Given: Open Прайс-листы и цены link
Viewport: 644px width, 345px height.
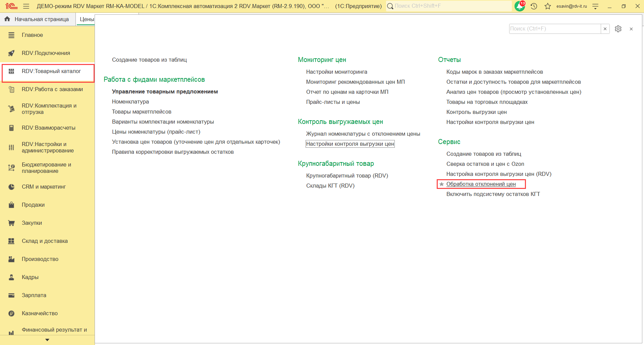Looking at the screenshot, I should (333, 102).
